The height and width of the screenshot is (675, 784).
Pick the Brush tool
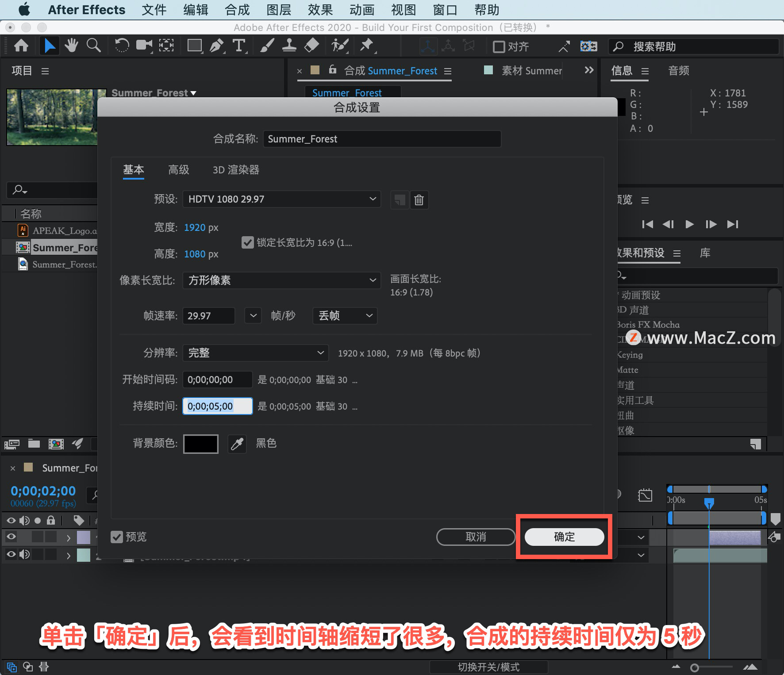coord(267,46)
